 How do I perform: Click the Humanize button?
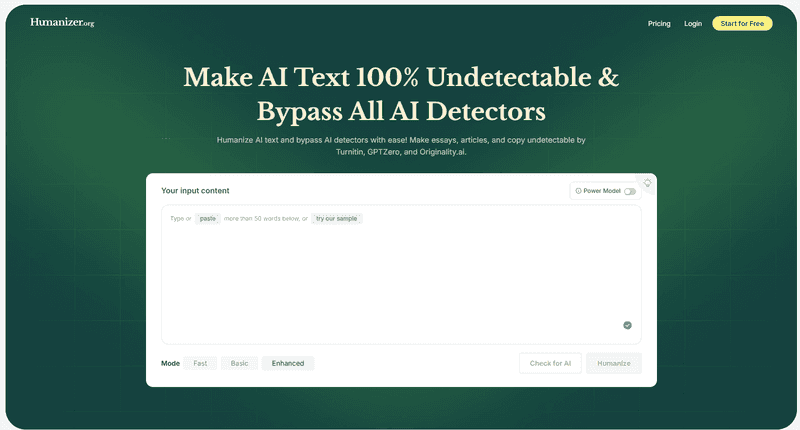click(x=614, y=363)
